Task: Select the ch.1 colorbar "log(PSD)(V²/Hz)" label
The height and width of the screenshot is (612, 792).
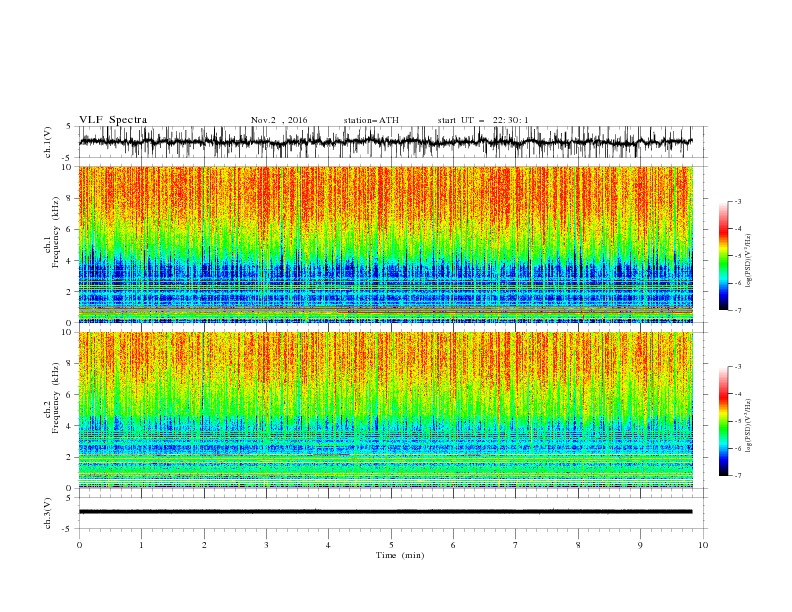Action: point(749,261)
